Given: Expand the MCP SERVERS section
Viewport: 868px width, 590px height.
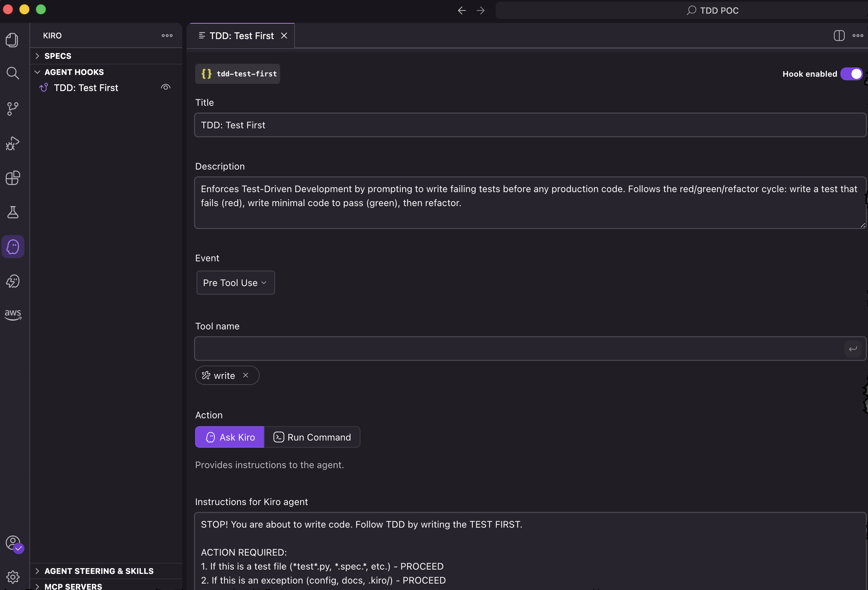Looking at the screenshot, I should (106, 586).
